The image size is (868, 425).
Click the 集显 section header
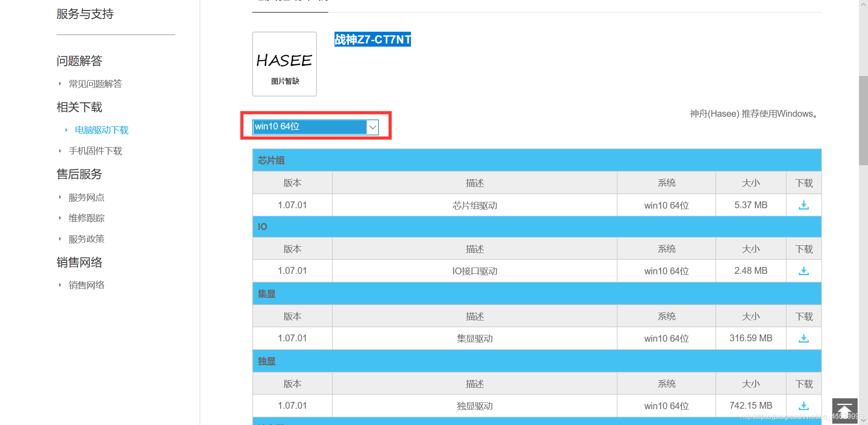pos(537,294)
